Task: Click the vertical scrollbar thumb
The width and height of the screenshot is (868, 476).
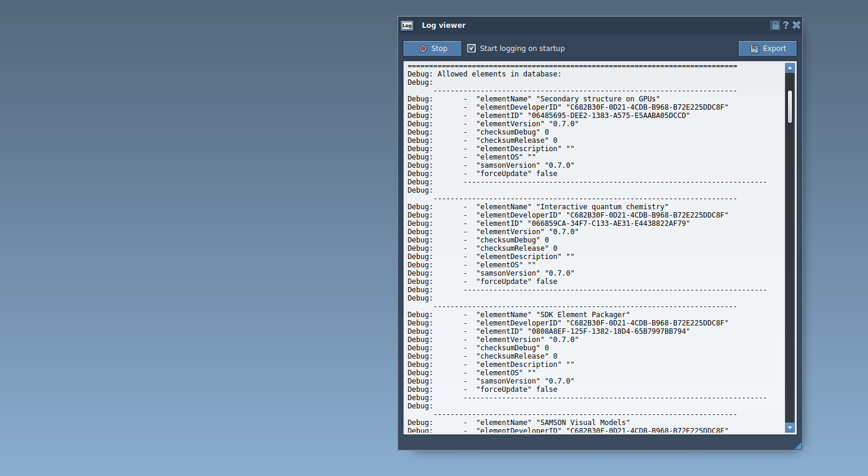Action: click(x=790, y=107)
